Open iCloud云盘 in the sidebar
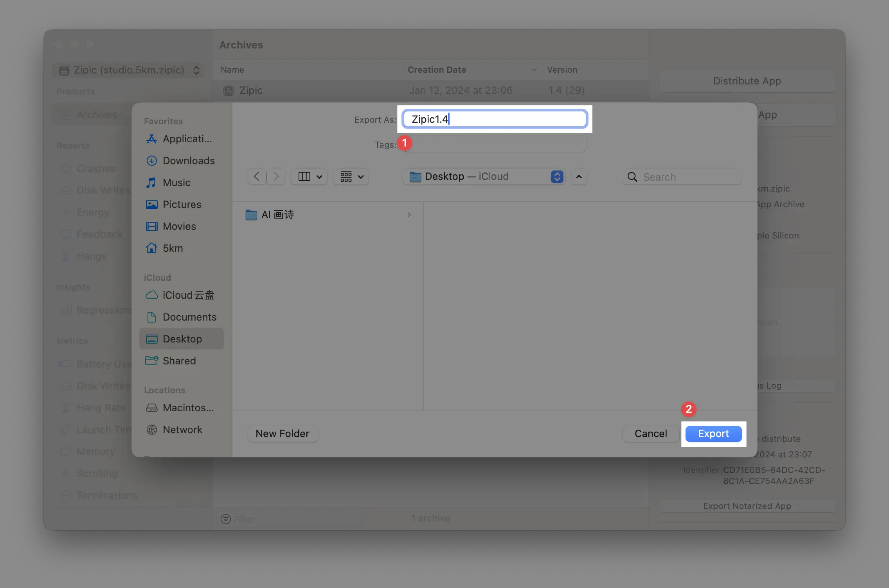This screenshot has width=889, height=588. (182, 295)
